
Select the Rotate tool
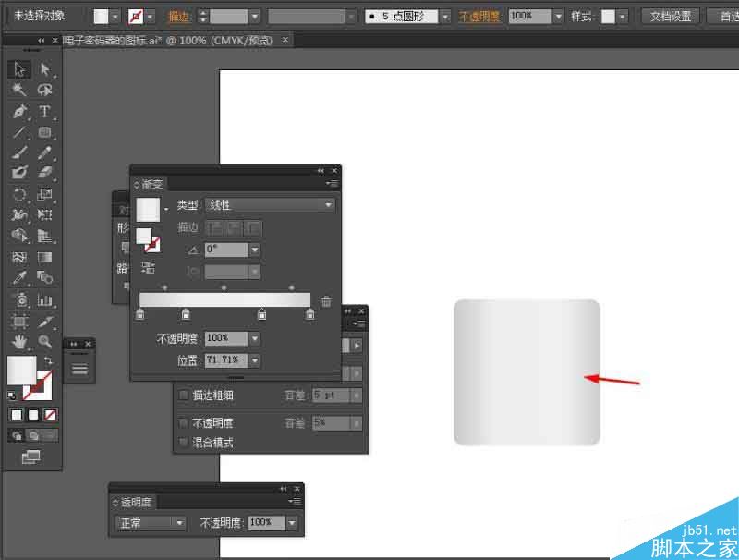tap(19, 194)
